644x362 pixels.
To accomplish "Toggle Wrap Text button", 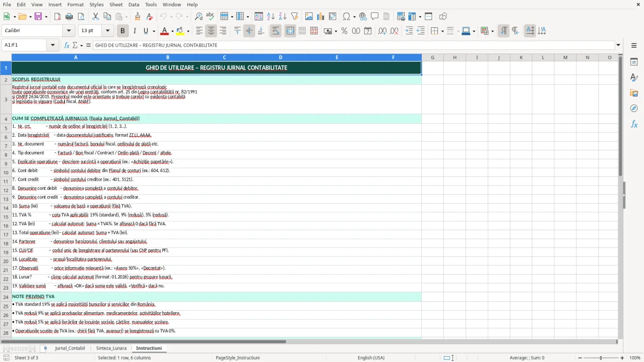I will tap(275, 31).
